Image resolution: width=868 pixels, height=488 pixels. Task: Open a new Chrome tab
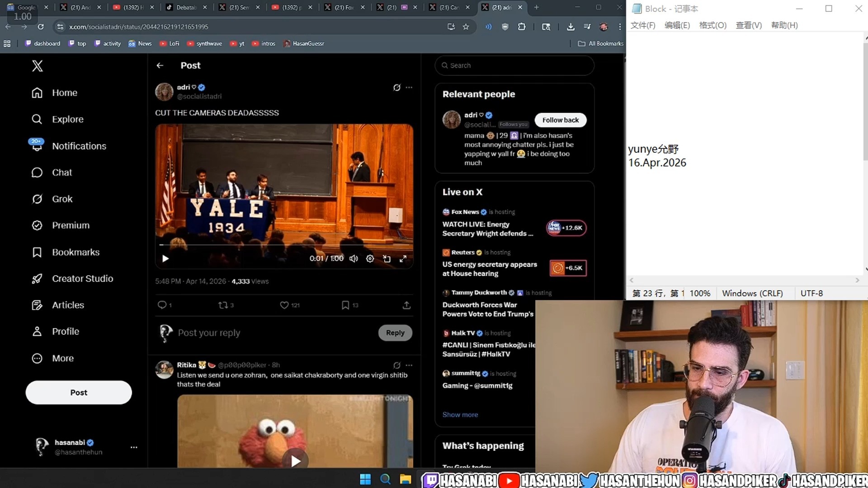[x=537, y=7]
